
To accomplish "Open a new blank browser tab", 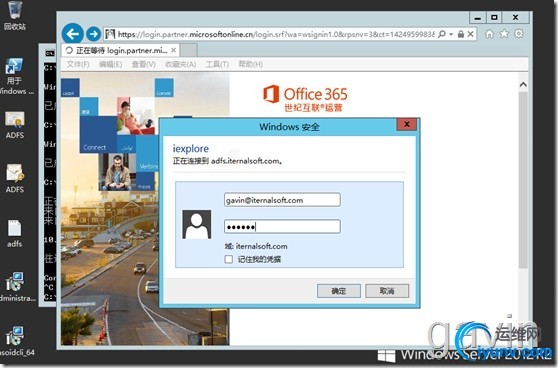I will [x=189, y=51].
